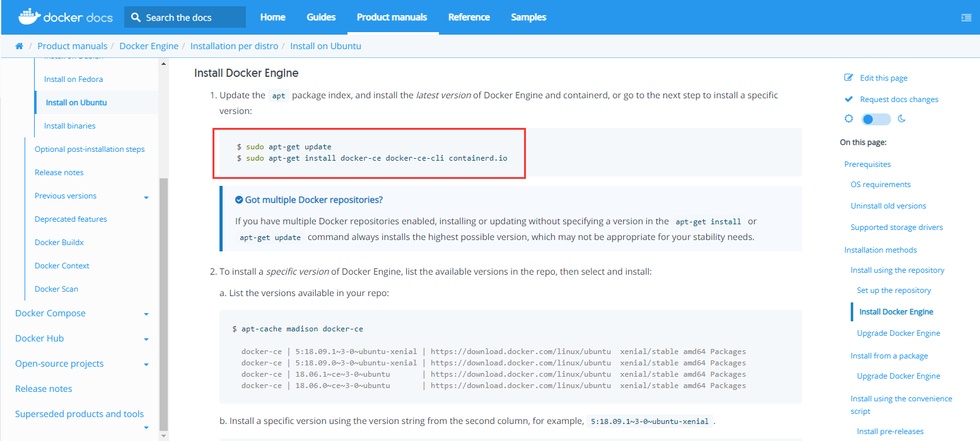Image resolution: width=980 pixels, height=441 pixels.
Task: Jump to Install pre-releases section
Action: pyautogui.click(x=890, y=432)
